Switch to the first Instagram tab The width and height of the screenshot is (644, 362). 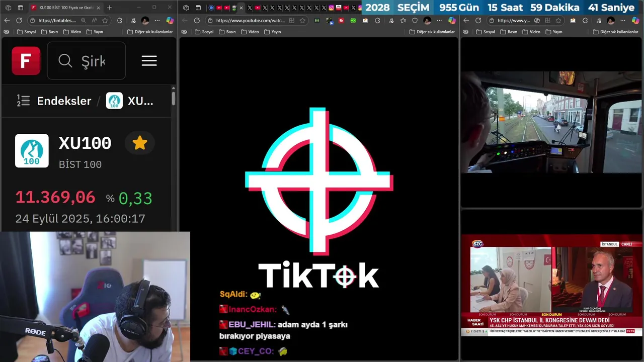[x=331, y=8]
